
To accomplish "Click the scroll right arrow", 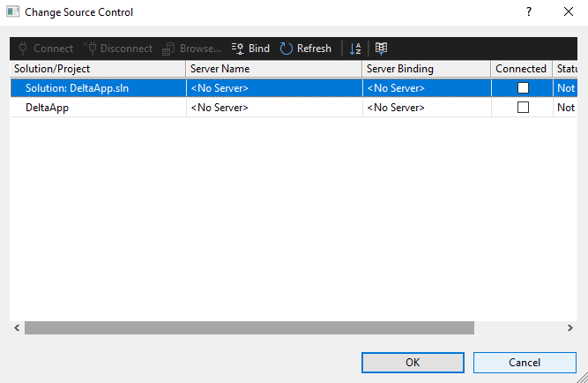I will [570, 327].
